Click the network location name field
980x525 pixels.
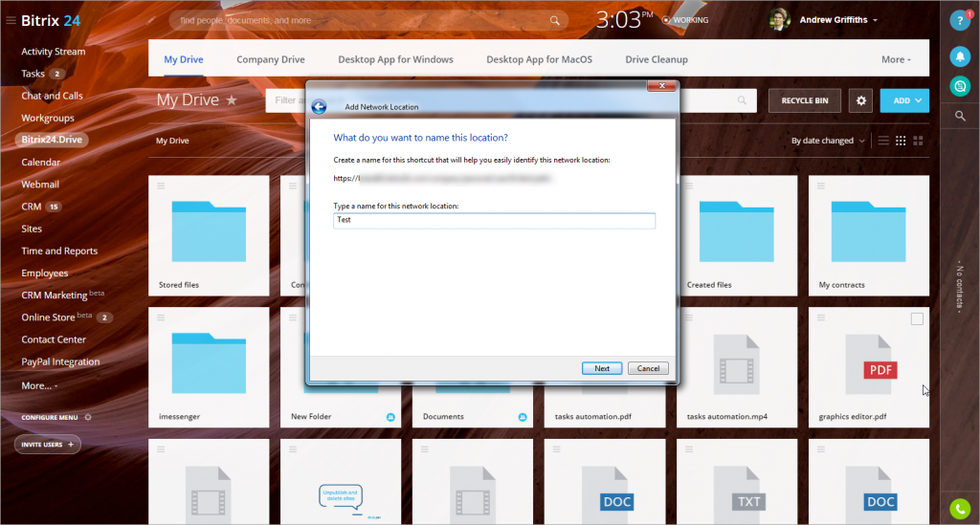(495, 220)
